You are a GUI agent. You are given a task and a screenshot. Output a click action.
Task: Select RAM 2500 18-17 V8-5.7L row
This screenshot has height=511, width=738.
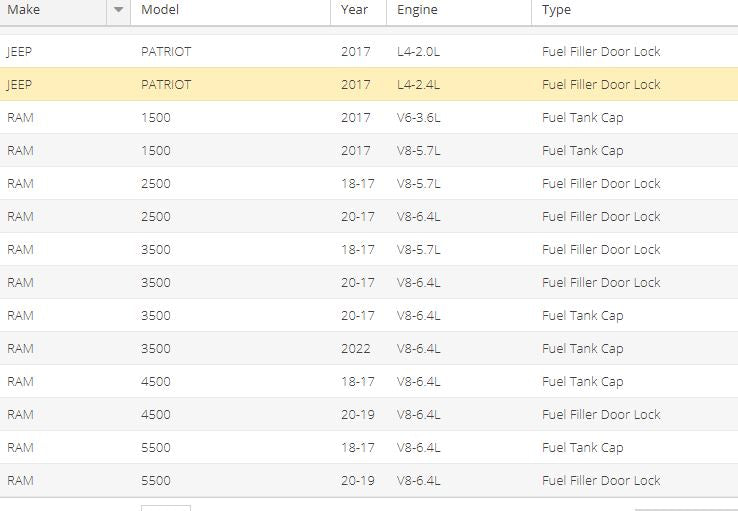pos(369,183)
